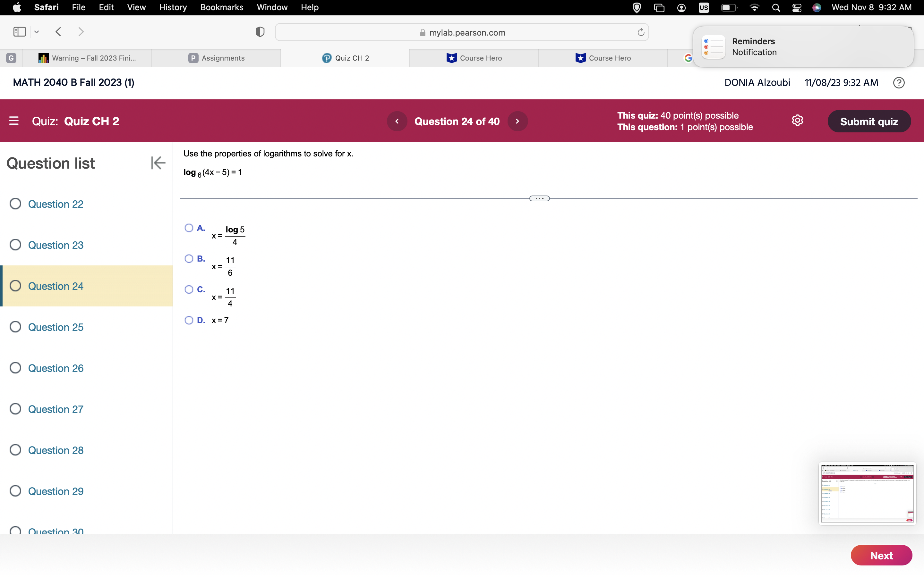Switch to the Course Hero tab
Screen dimensions: 924x577
(x=475, y=58)
